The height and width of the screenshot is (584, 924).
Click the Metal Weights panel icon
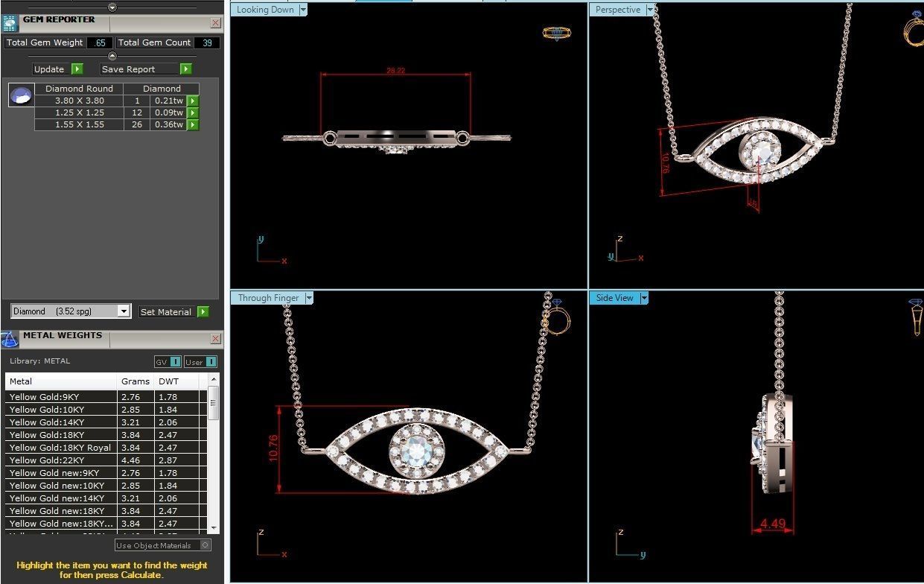(x=10, y=339)
